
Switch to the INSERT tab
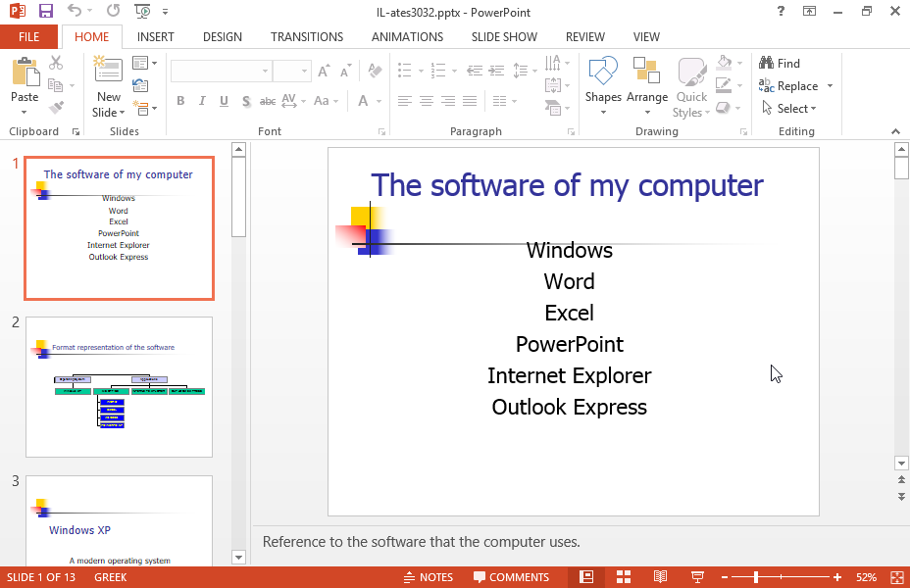click(156, 37)
